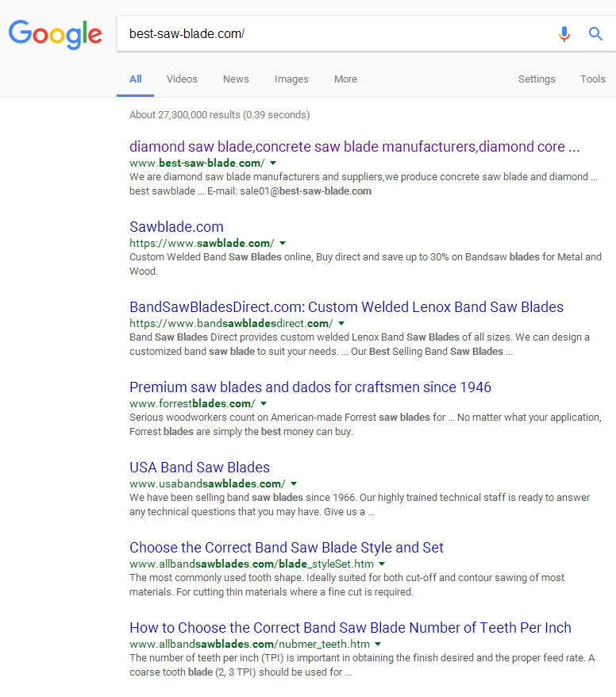The height and width of the screenshot is (697, 616).
Task: Click the www.forrestblades.com/ green URL
Action: (x=192, y=403)
